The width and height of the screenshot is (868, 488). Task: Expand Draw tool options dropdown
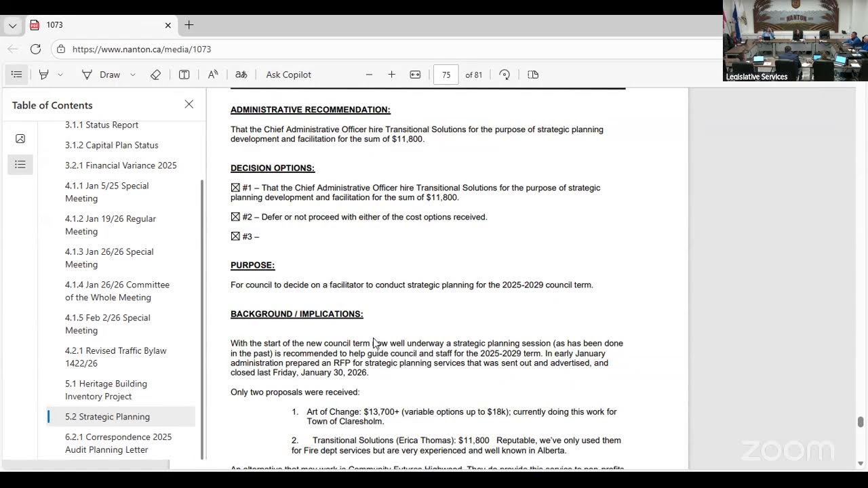132,75
